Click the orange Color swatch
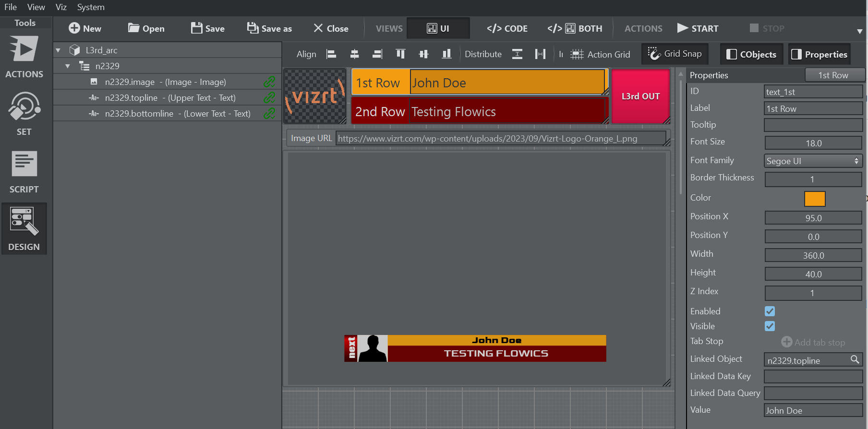868x429 pixels. [814, 198]
